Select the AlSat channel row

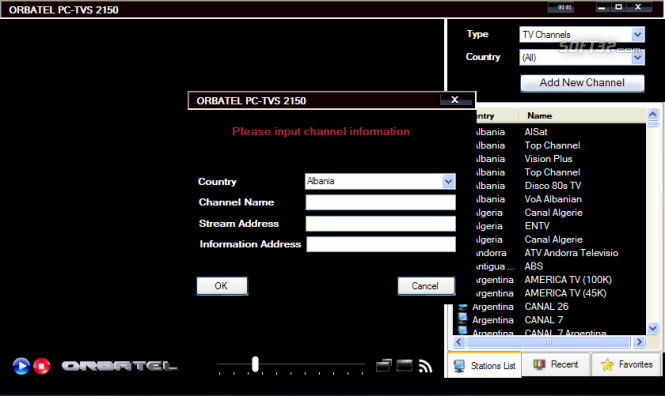click(536, 132)
